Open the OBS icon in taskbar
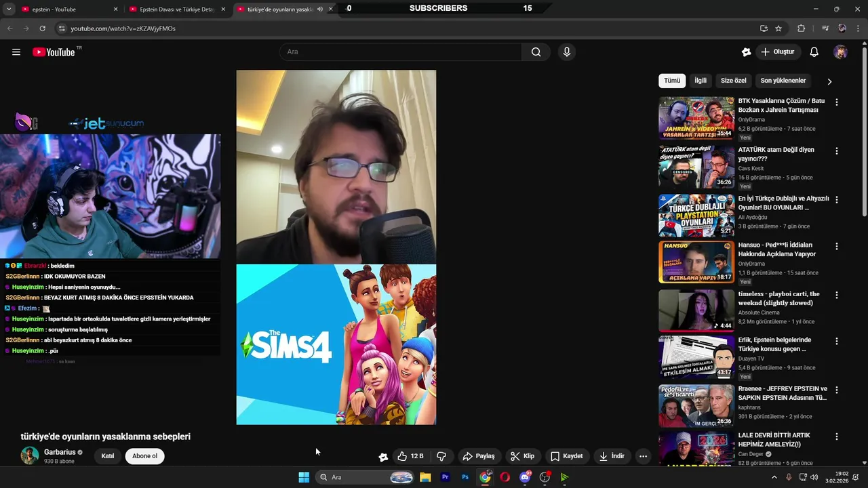Viewport: 868px width, 488px height. (x=545, y=477)
